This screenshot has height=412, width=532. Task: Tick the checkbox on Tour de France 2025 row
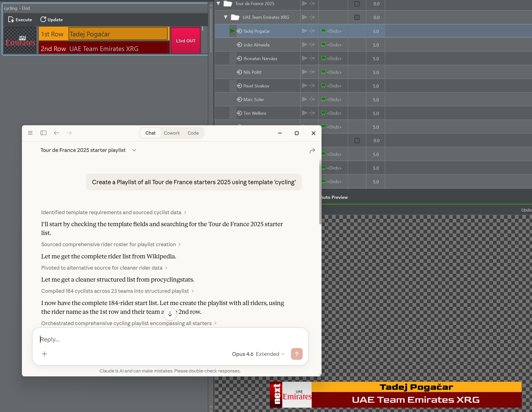tap(357, 4)
